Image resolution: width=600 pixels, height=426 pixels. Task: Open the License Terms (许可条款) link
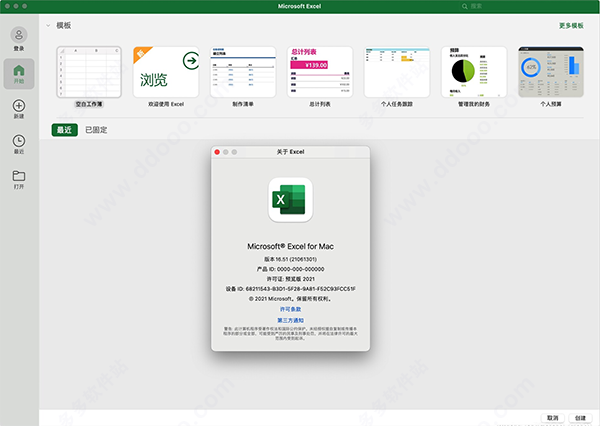290,309
